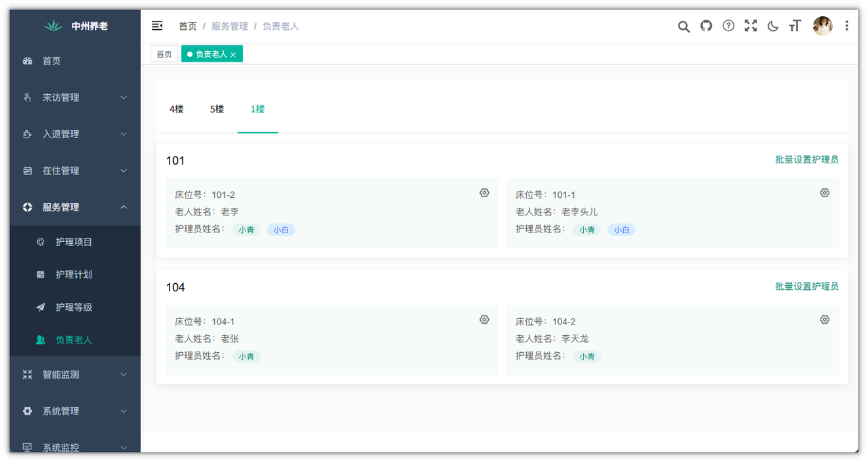Switch to the 4楼 floor tab
Image resolution: width=868 pixels, height=462 pixels.
click(x=176, y=109)
